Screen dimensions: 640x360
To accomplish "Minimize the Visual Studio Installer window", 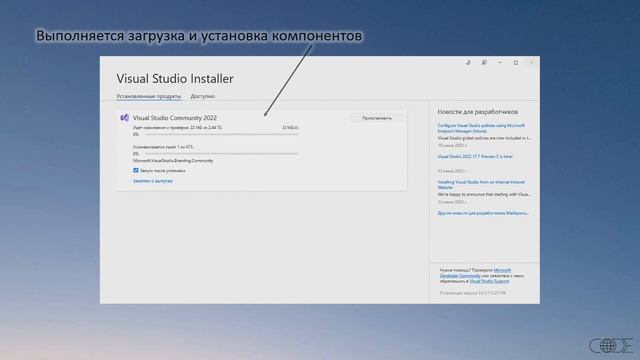I will click(500, 62).
